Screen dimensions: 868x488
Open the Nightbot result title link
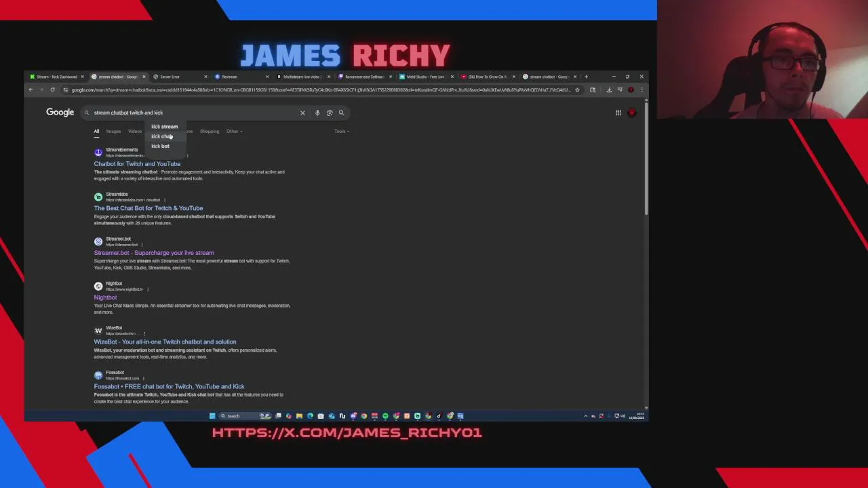pyautogui.click(x=105, y=298)
